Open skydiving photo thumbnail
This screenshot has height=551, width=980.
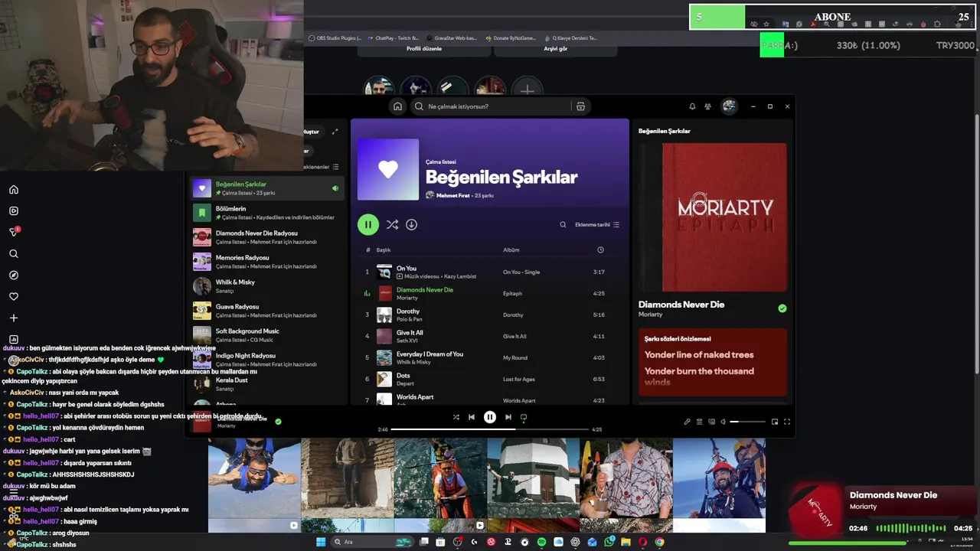coord(254,477)
